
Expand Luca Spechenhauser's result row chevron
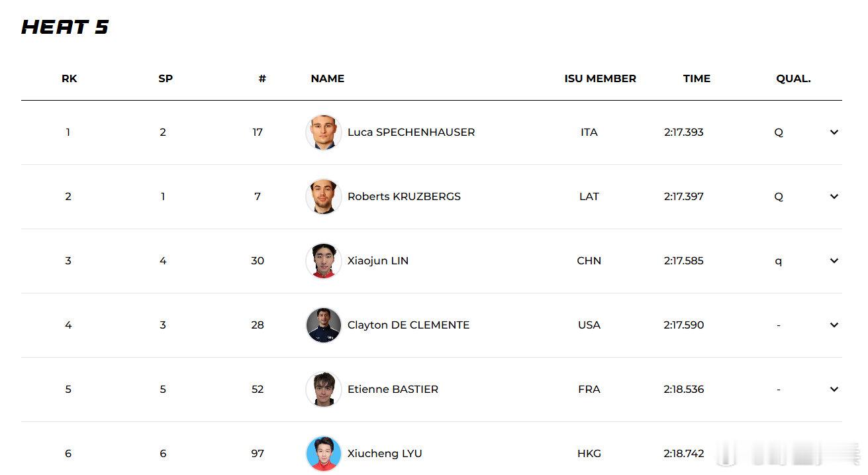(x=834, y=132)
